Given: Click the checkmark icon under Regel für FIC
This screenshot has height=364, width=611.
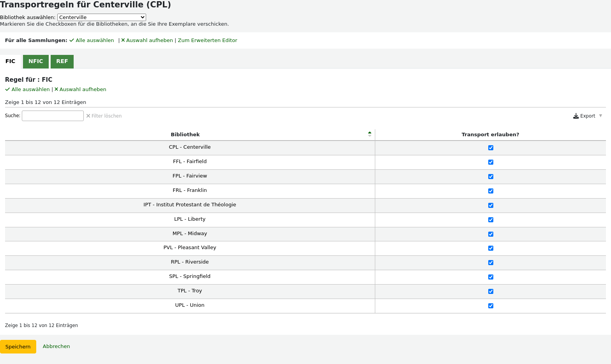Looking at the screenshot, I should coord(7,90).
